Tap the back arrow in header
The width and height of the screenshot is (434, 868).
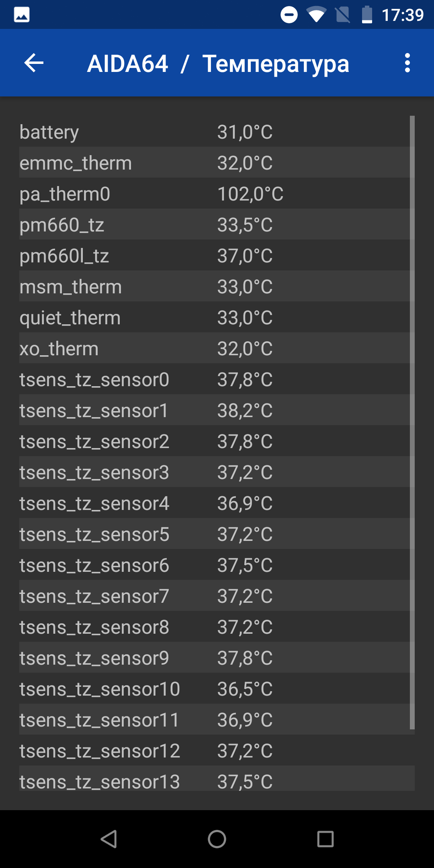point(34,63)
